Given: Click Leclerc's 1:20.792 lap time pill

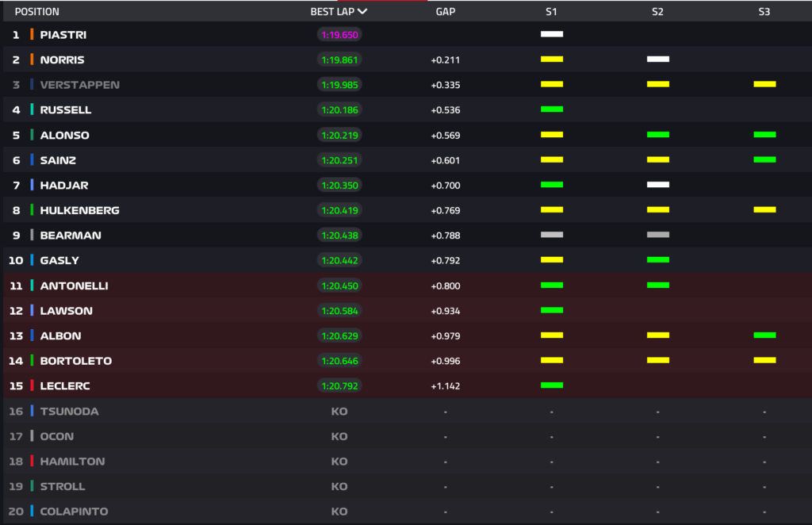Looking at the screenshot, I should (x=339, y=386).
